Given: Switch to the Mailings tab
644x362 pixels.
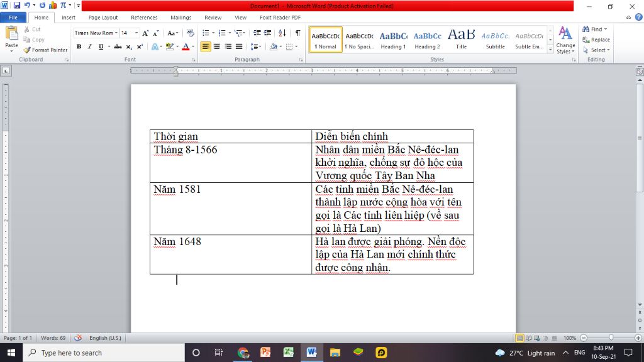Looking at the screenshot, I should 180,17.
